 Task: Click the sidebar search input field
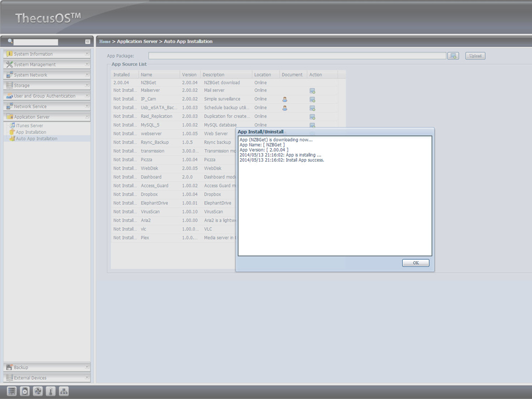[x=36, y=42]
